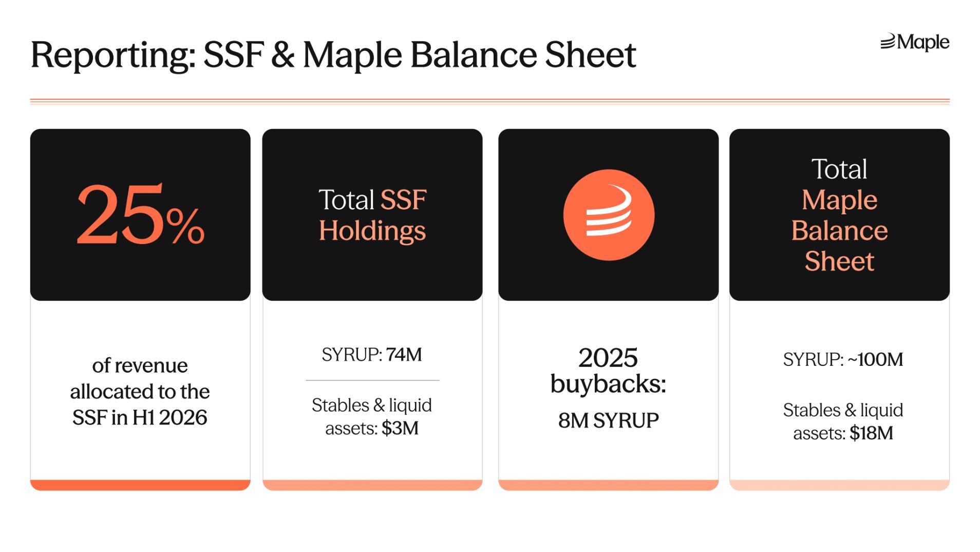Click the orange divider line below the title
Screen dimensions: 980x552
click(x=489, y=101)
